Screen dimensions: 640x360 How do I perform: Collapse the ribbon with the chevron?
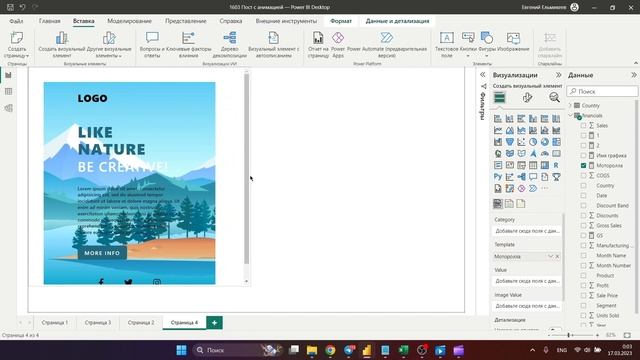click(636, 63)
